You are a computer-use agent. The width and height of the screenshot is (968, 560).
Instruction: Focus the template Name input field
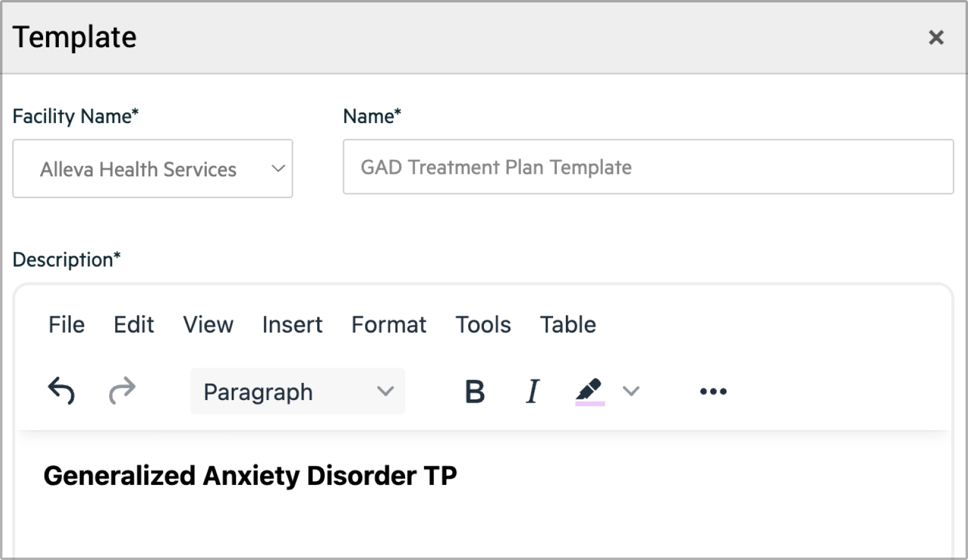(648, 167)
